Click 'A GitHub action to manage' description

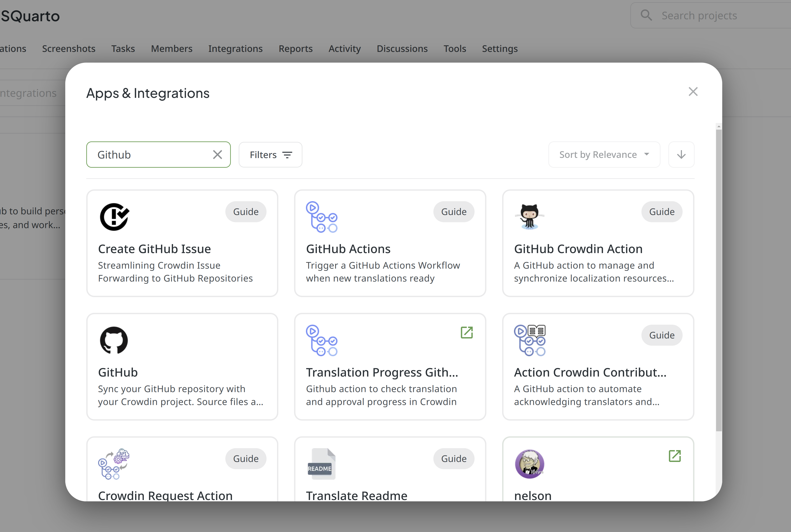pos(594,272)
